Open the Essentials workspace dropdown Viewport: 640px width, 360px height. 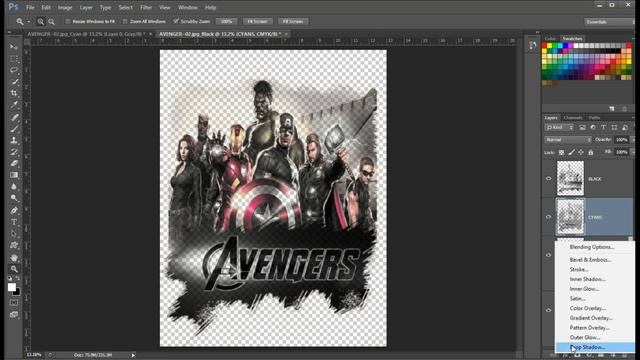(610, 22)
